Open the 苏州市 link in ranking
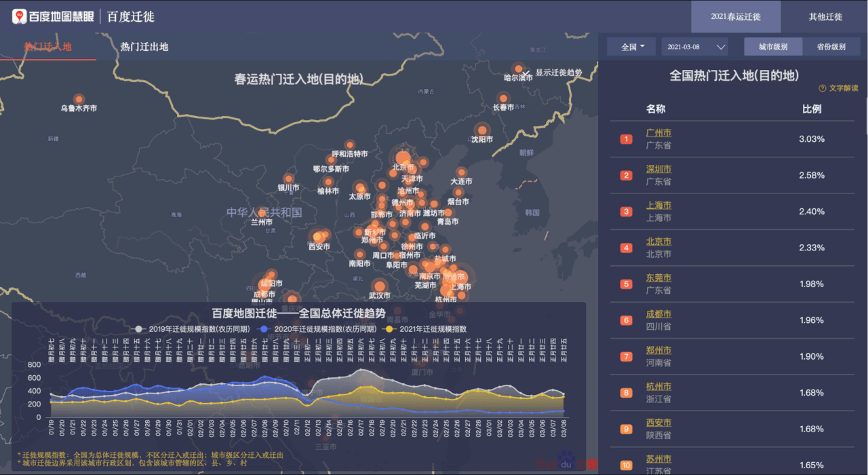The image size is (868, 475). (x=658, y=459)
